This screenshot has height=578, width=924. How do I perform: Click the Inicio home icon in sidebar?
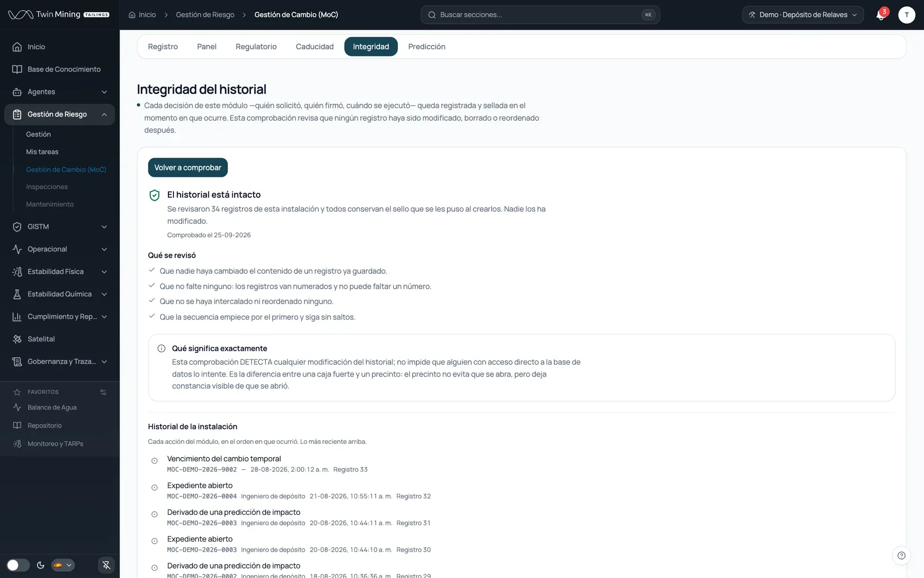click(17, 47)
